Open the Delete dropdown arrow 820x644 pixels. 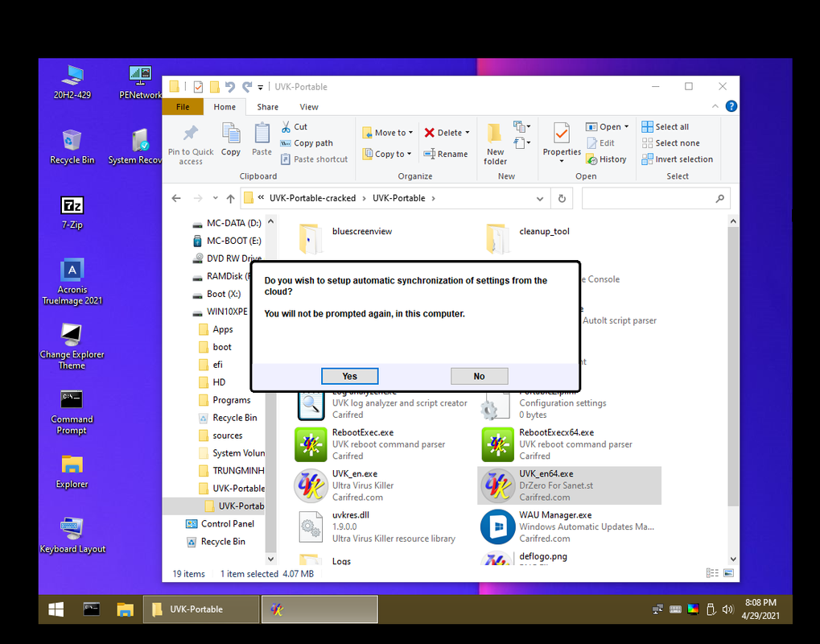click(467, 132)
